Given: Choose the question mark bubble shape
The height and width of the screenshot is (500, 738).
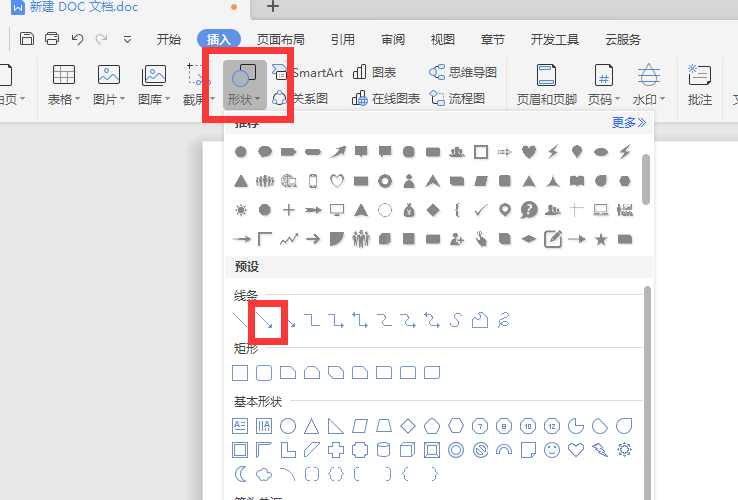Looking at the screenshot, I should pyautogui.click(x=529, y=210).
